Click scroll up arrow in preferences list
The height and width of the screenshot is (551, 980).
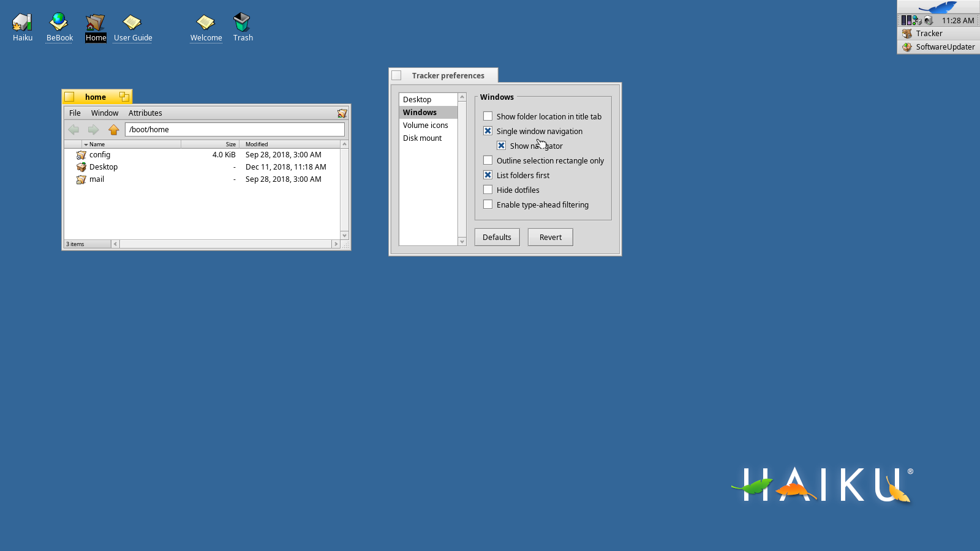[x=462, y=97]
